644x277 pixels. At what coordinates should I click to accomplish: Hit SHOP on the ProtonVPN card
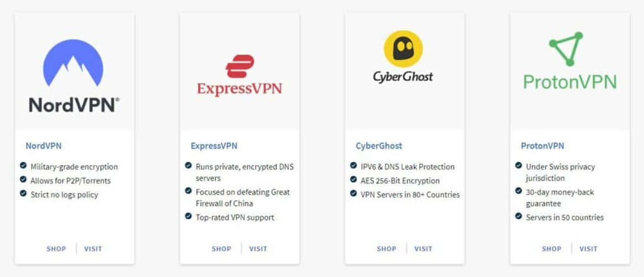(552, 249)
